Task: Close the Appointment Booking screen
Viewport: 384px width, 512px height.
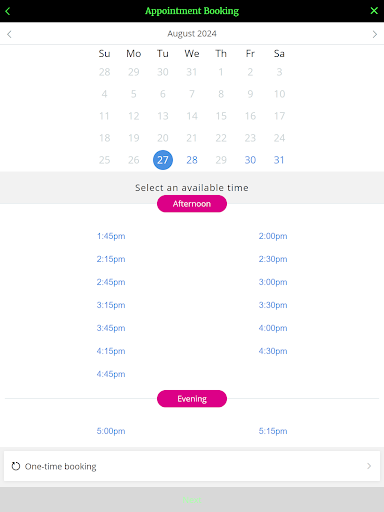Action: [x=374, y=11]
